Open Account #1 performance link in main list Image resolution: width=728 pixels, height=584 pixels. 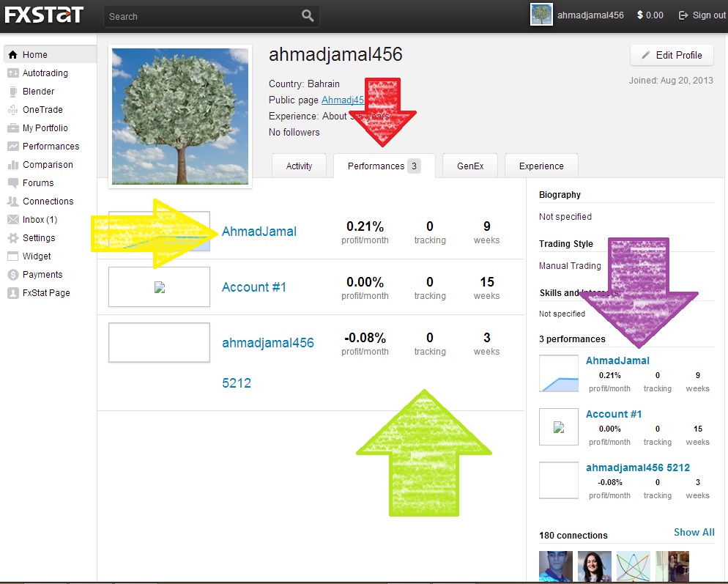(254, 287)
